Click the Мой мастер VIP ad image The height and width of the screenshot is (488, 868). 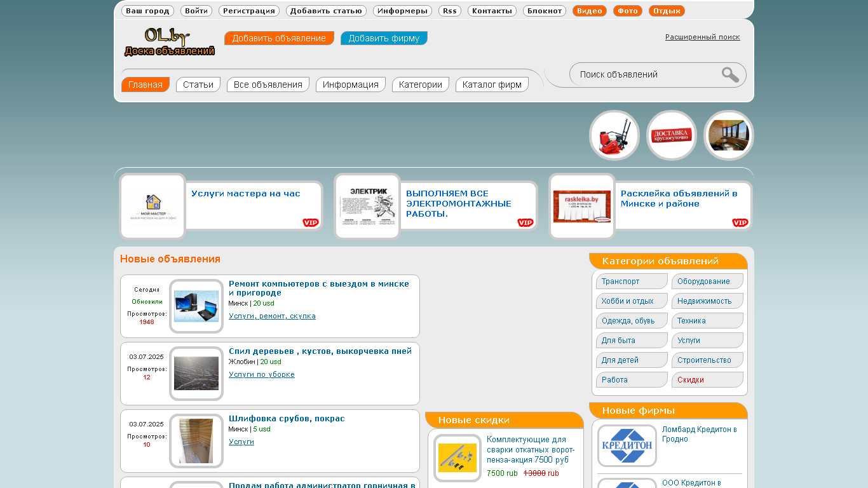[153, 207]
